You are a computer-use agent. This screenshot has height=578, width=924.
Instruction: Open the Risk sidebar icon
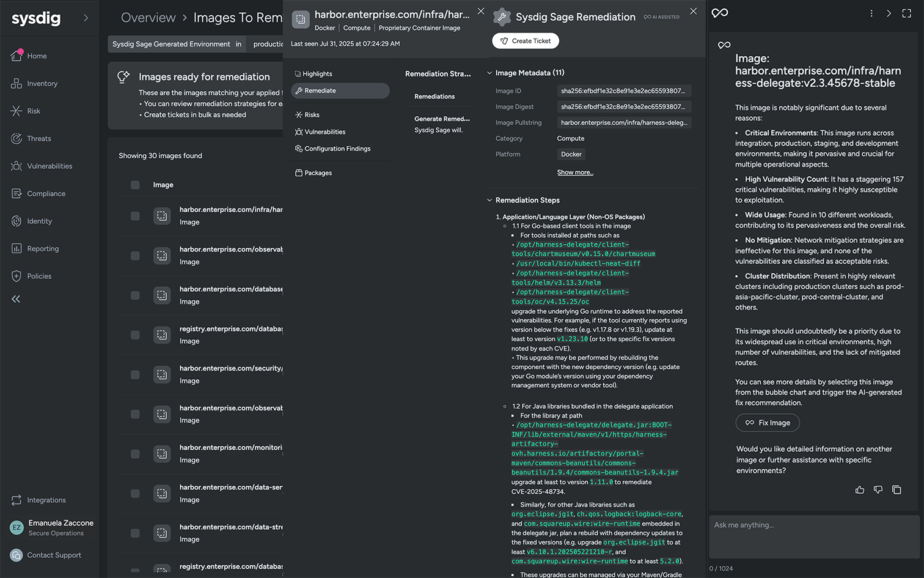point(16,111)
